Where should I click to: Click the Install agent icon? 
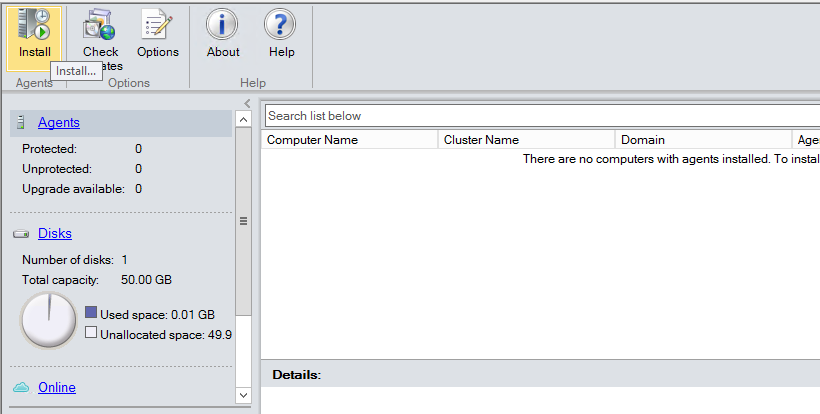coord(35,25)
